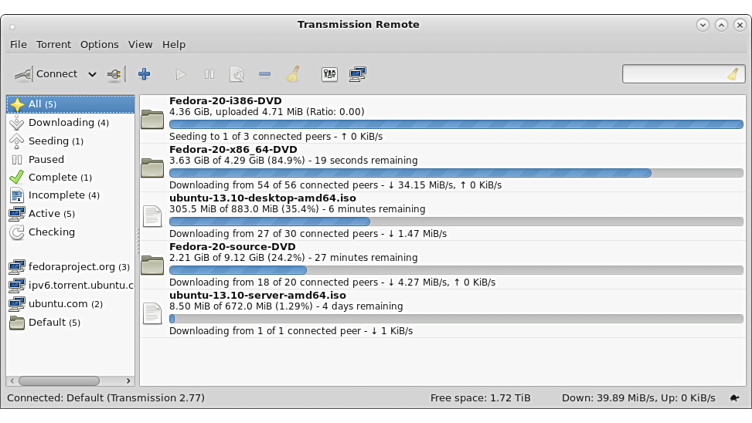752x423 pixels.
Task: Click the Add torrent plus icon
Action: pos(144,74)
